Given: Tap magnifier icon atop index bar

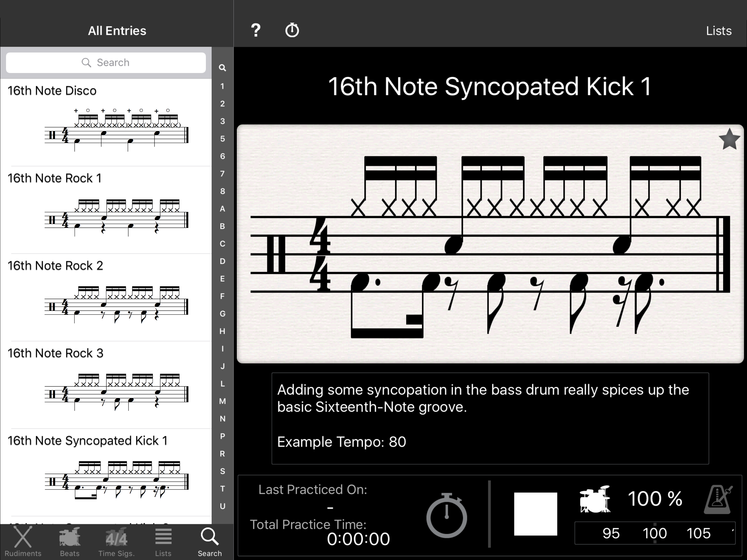Looking at the screenshot, I should [222, 68].
